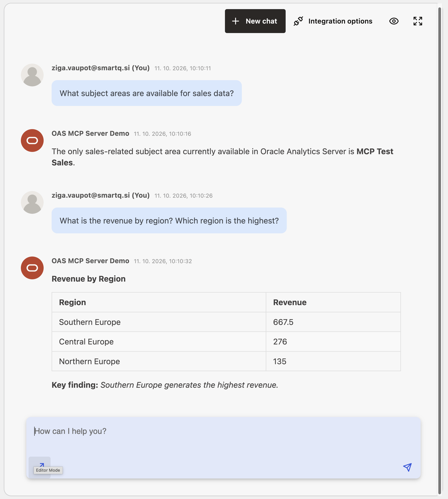
Task: Select 'What is the revenue by region' message
Action: (x=169, y=221)
